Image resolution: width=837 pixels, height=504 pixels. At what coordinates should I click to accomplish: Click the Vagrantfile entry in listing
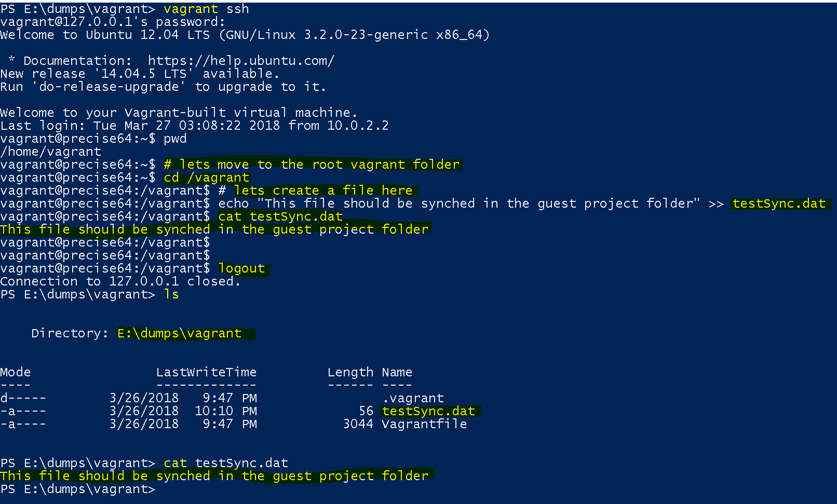click(x=424, y=424)
